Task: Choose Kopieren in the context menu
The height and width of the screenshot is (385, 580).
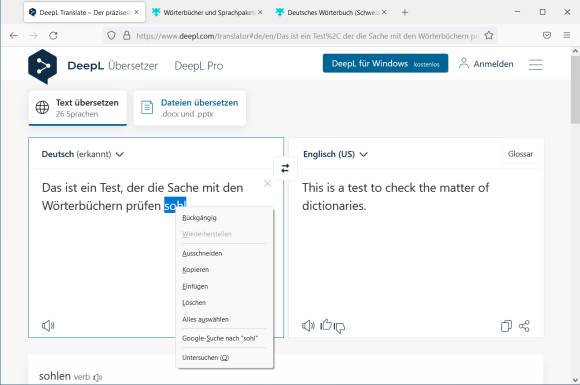Action: (225, 270)
